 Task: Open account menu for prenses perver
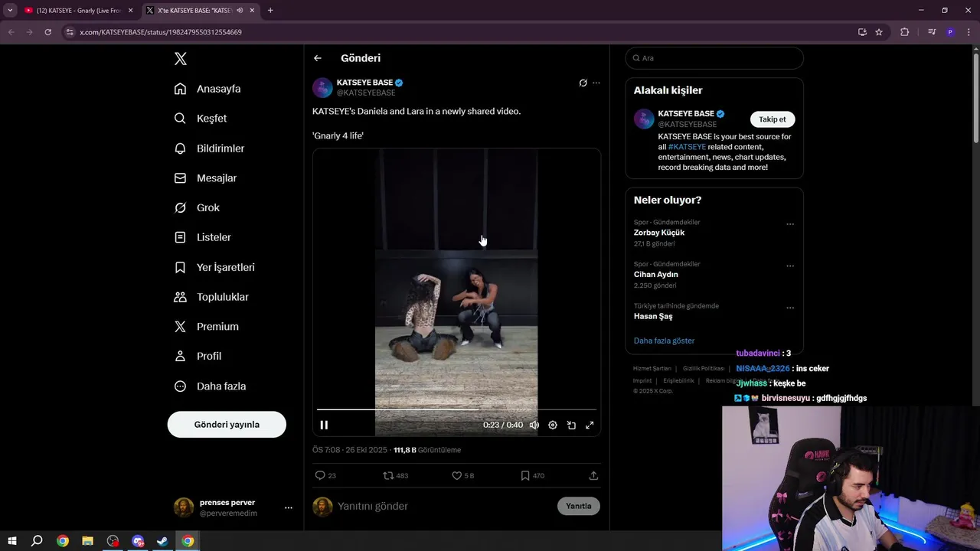289,507
